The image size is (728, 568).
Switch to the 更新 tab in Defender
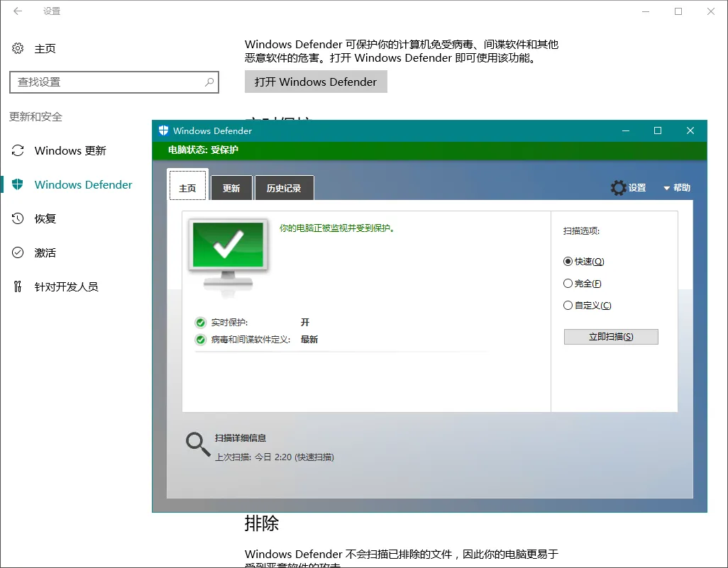[x=231, y=188]
